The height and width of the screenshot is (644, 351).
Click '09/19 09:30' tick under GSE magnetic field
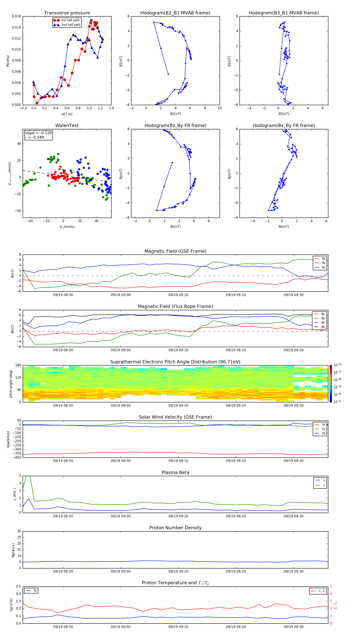(293, 295)
